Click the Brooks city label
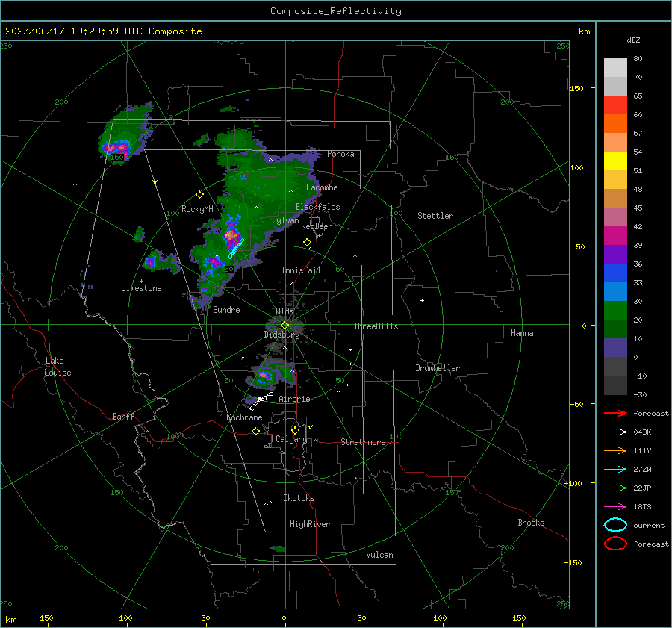The width and height of the screenshot is (672, 628). tap(531, 523)
